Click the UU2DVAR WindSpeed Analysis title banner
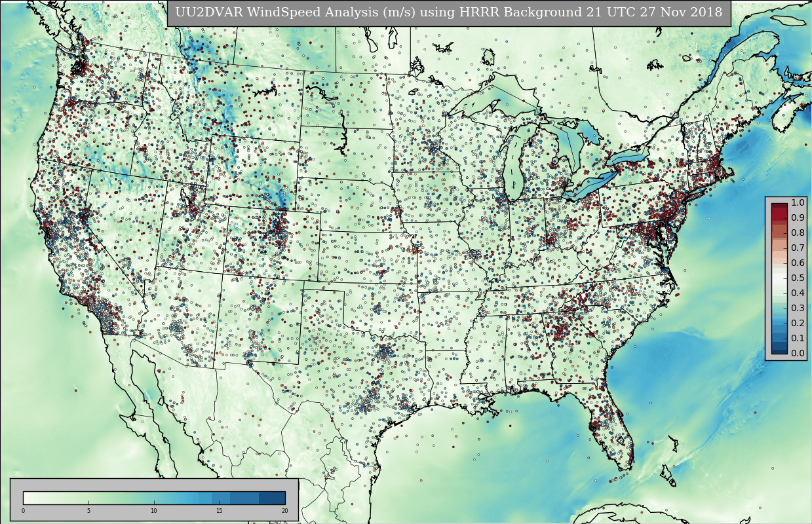This screenshot has width=812, height=524. (x=449, y=12)
